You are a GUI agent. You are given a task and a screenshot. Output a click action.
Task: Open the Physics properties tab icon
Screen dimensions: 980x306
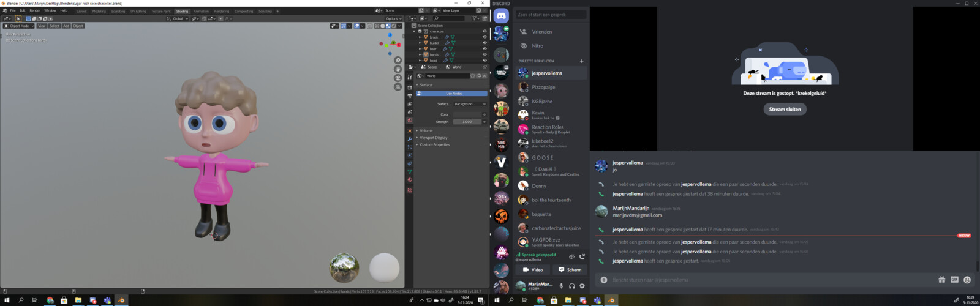coord(410,155)
